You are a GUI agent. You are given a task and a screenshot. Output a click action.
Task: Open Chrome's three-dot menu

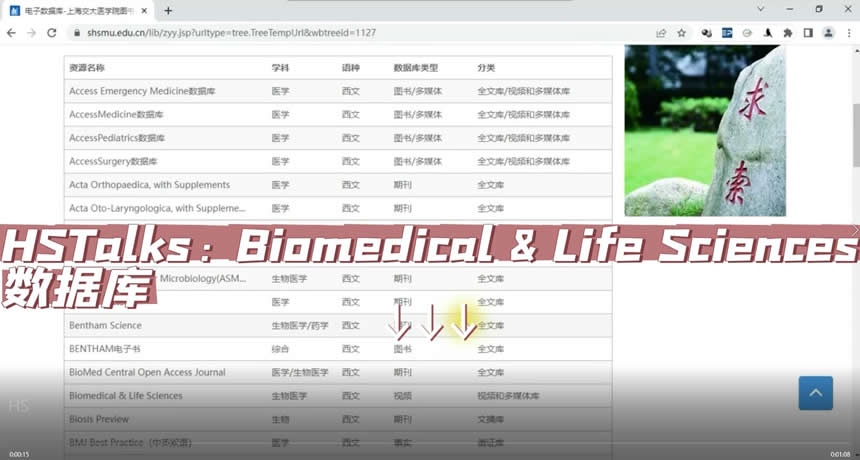coord(848,33)
